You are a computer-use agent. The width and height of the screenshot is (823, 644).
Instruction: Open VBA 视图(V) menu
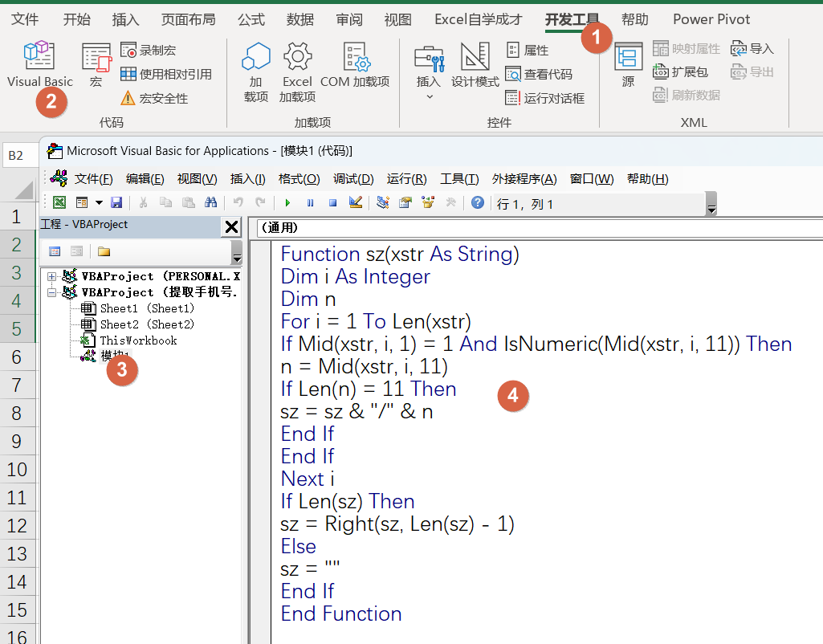[x=197, y=179]
